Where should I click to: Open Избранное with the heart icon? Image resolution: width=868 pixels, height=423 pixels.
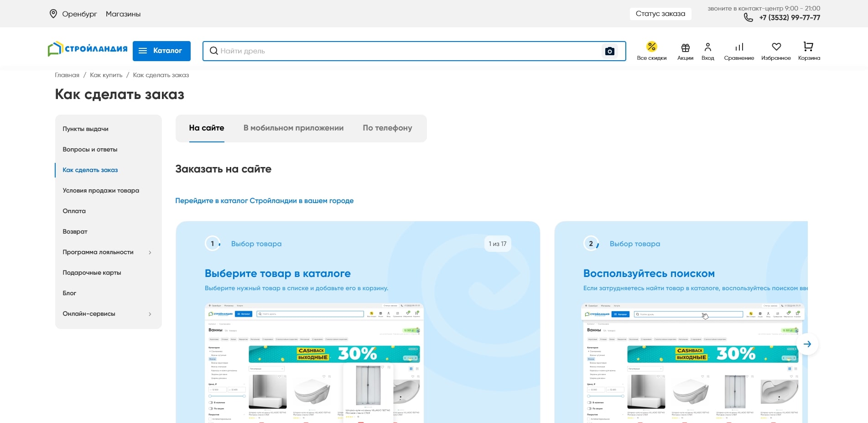coord(776,46)
